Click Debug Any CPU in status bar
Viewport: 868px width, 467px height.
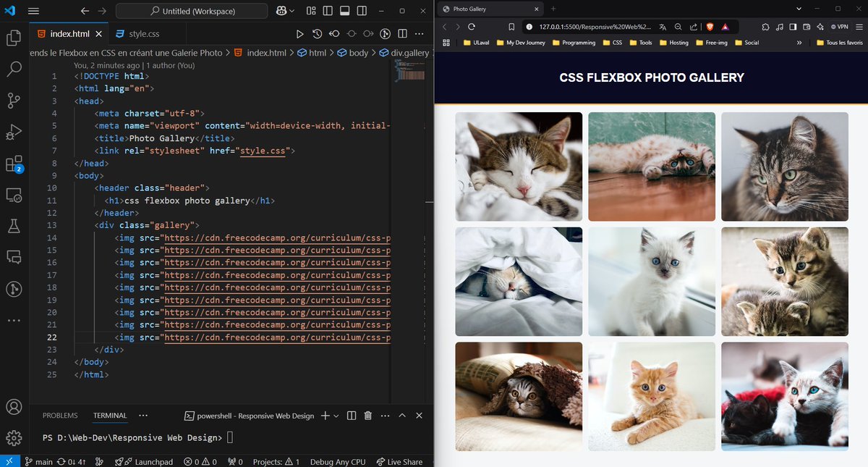[x=338, y=461]
